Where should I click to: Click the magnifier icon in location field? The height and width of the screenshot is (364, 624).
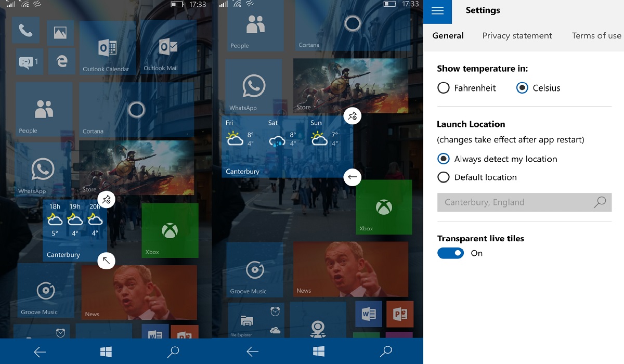tap(600, 202)
